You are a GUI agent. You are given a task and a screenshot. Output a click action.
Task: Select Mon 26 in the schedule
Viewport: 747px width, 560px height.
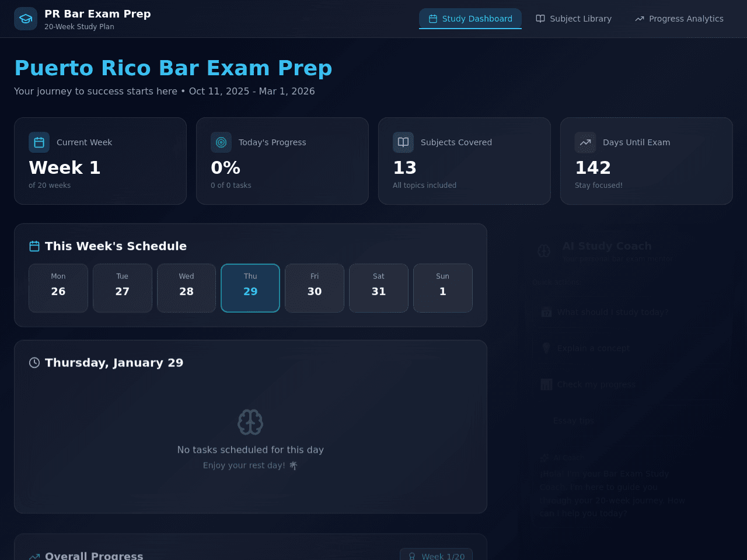point(58,288)
